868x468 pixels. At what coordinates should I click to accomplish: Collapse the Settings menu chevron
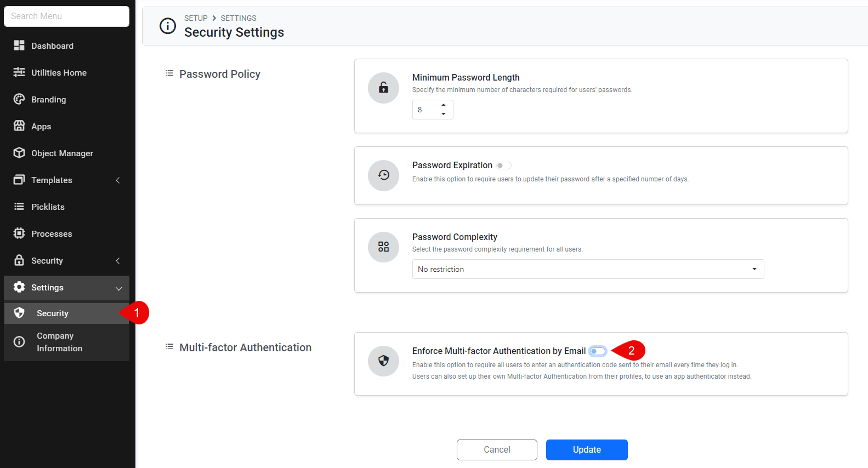pyautogui.click(x=118, y=288)
